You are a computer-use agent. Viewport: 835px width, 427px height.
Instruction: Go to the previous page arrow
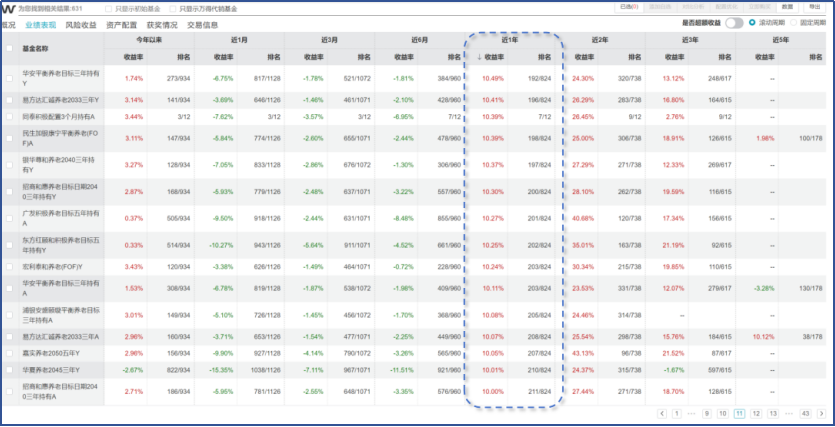tap(662, 414)
